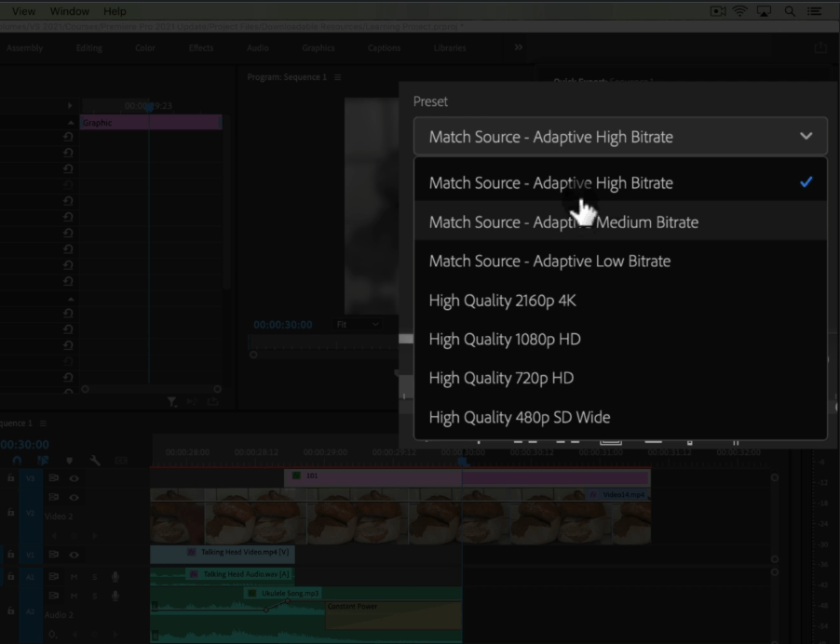Image resolution: width=840 pixels, height=644 pixels.
Task: Enable voice-over record microphone on A1
Action: [115, 577]
